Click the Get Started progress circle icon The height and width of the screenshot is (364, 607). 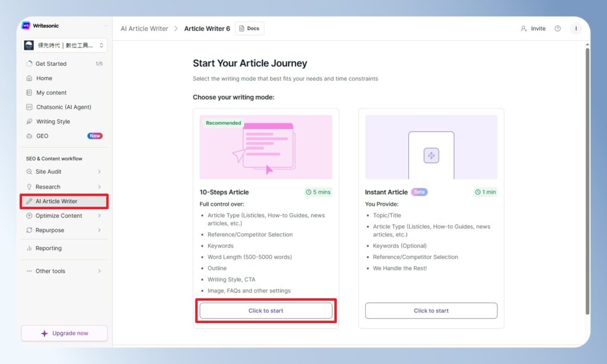[29, 63]
